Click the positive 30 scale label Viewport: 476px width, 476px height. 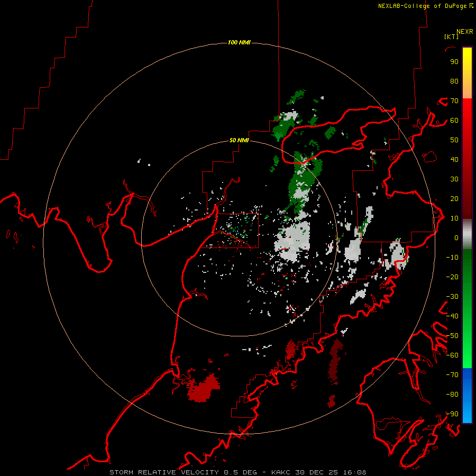pyautogui.click(x=454, y=179)
